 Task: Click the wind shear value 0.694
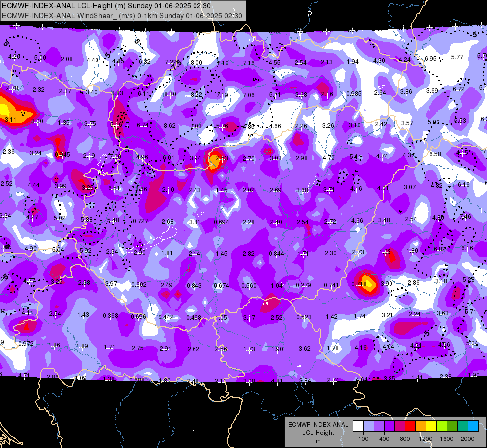pyautogui.click(x=222, y=222)
